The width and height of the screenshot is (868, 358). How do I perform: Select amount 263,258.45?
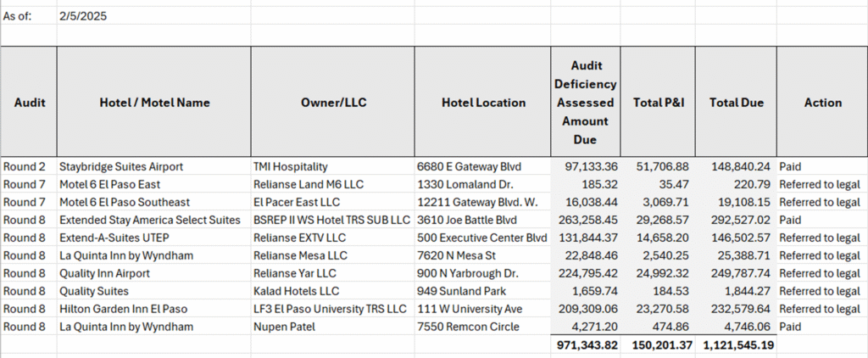pyautogui.click(x=586, y=220)
